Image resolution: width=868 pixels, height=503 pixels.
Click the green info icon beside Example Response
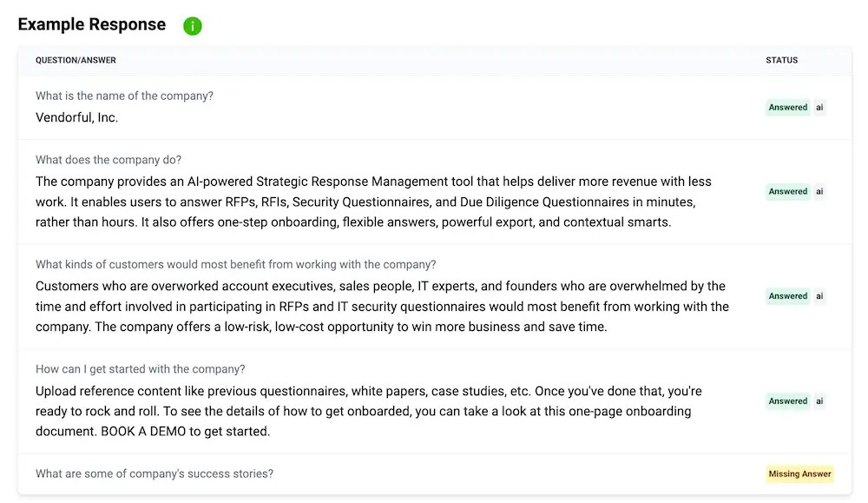193,26
